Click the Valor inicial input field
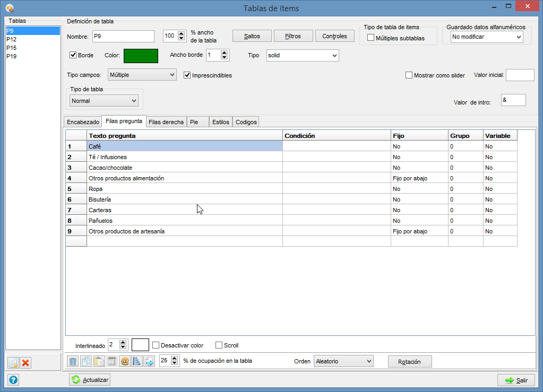The image size is (543, 392). pyautogui.click(x=520, y=75)
